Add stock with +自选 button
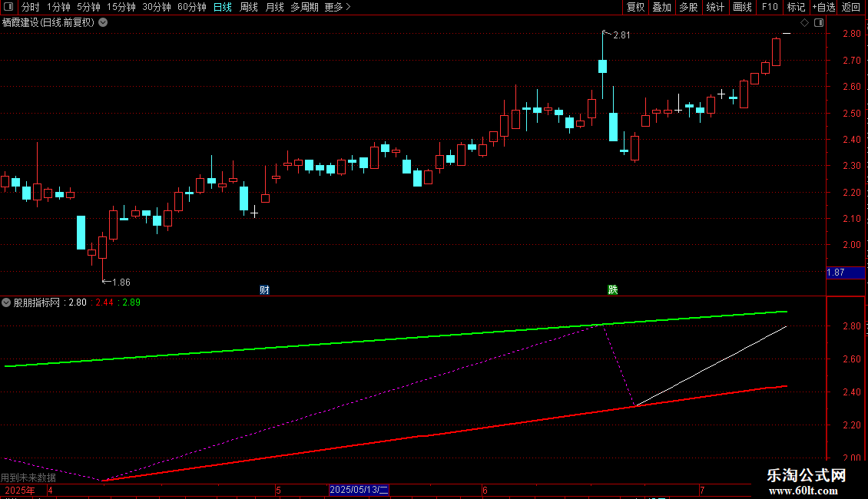The width and height of the screenshot is (868, 499). [x=823, y=7]
